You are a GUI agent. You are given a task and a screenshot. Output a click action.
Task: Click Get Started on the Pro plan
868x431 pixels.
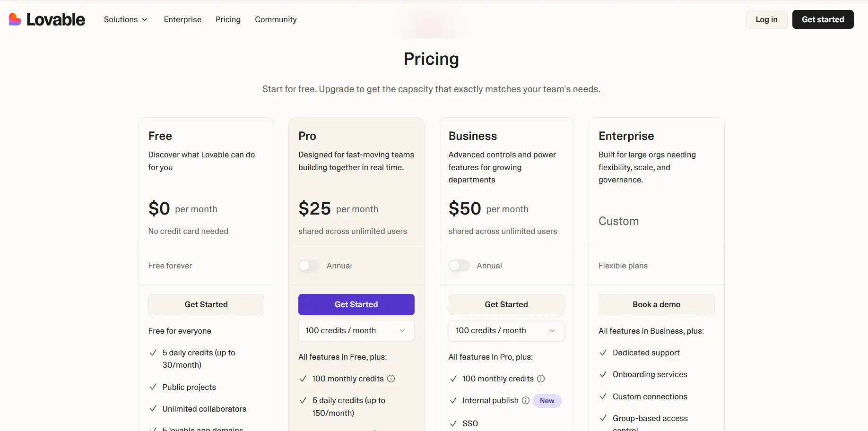click(x=356, y=304)
